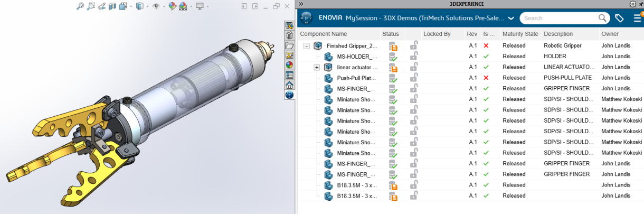This screenshot has height=214, width=644.
Task: Select the Push-Pull Plat... component
Action: click(x=357, y=78)
